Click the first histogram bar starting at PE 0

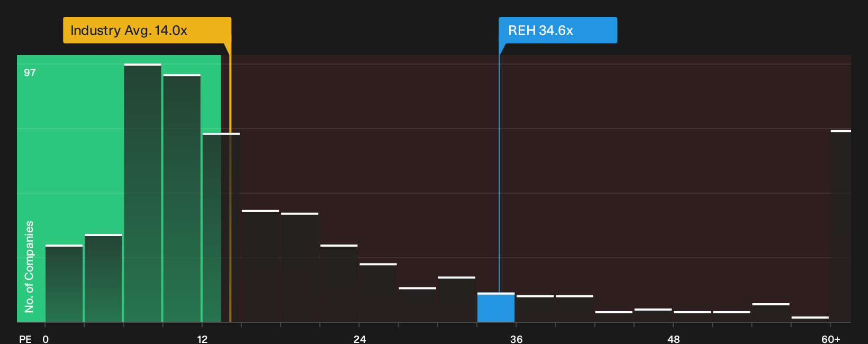pos(64,284)
